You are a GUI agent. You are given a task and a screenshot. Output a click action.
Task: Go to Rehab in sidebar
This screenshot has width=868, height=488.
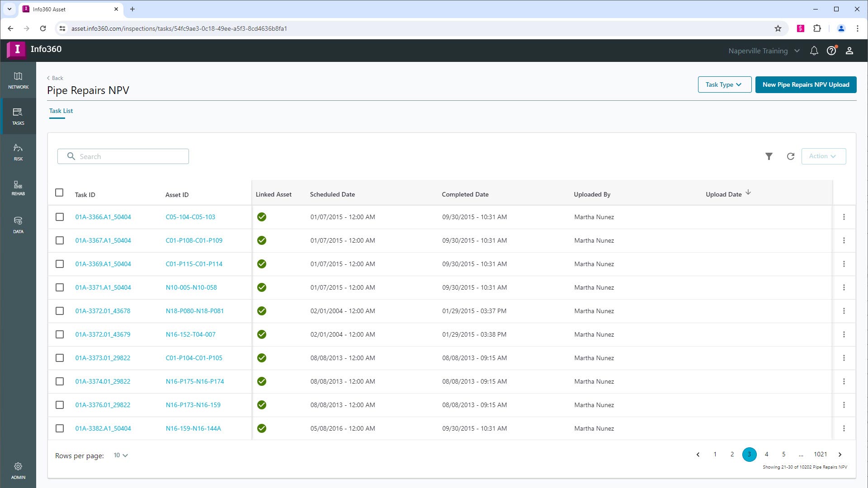pyautogui.click(x=18, y=188)
